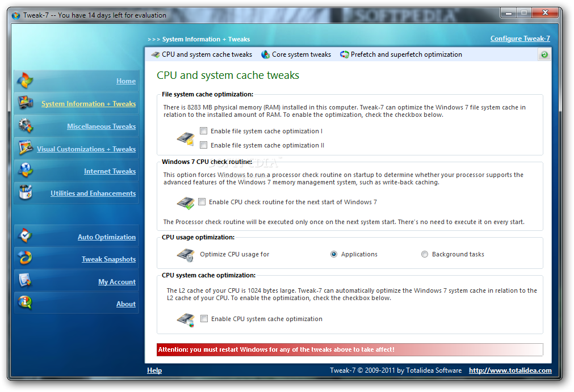Image resolution: width=574 pixels, height=392 pixels.
Task: Click the Tweak Snapshots icon
Action: [x=25, y=258]
